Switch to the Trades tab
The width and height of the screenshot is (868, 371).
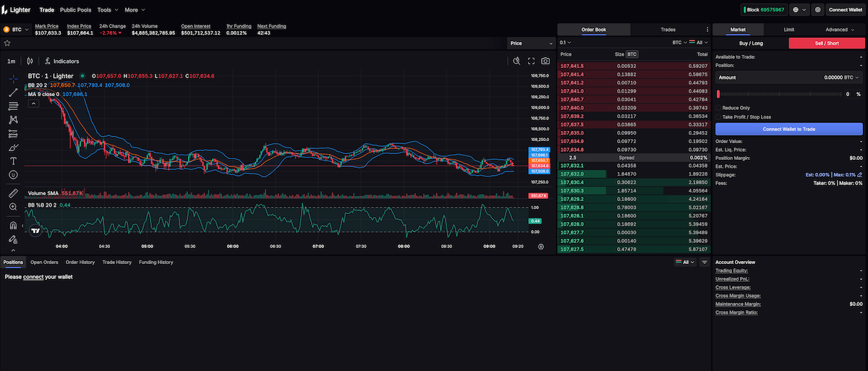click(668, 30)
